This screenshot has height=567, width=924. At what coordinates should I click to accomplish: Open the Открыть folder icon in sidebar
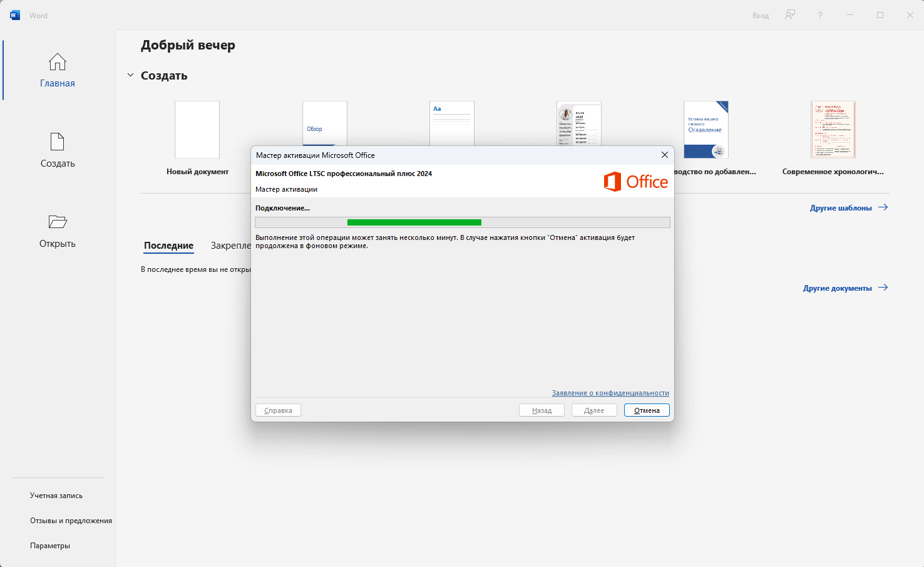point(58,222)
